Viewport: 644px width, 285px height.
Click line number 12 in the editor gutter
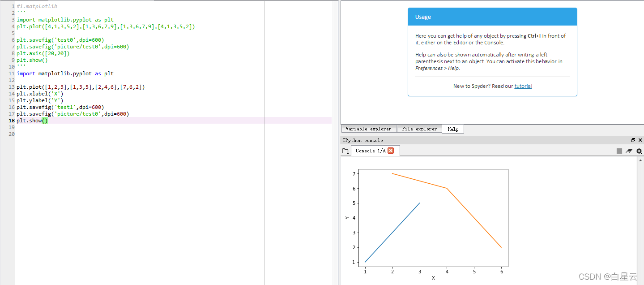tap(11, 80)
